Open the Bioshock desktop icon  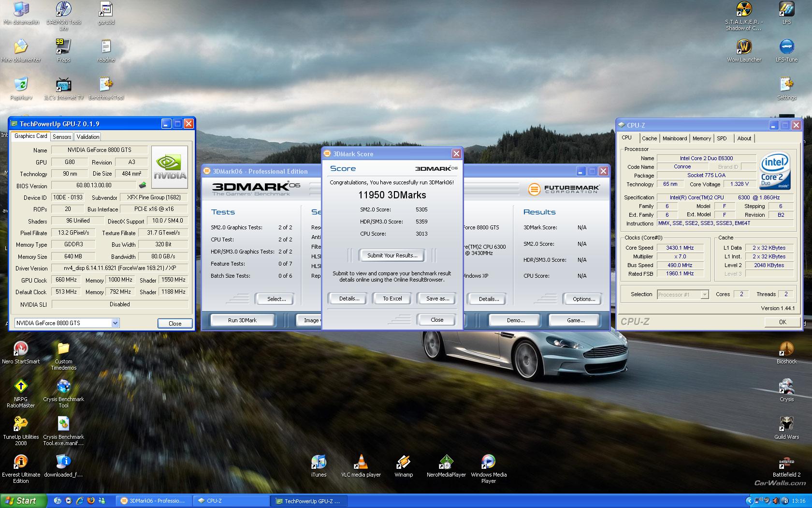point(786,352)
